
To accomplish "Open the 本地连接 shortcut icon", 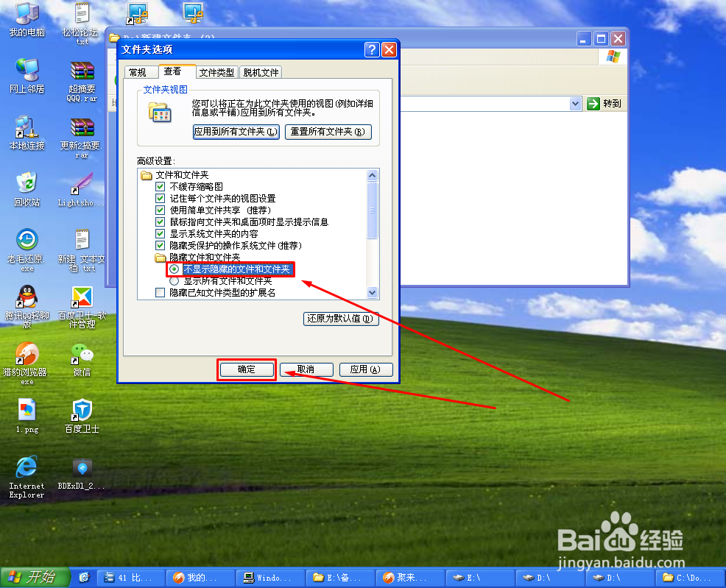I will pyautogui.click(x=27, y=133).
